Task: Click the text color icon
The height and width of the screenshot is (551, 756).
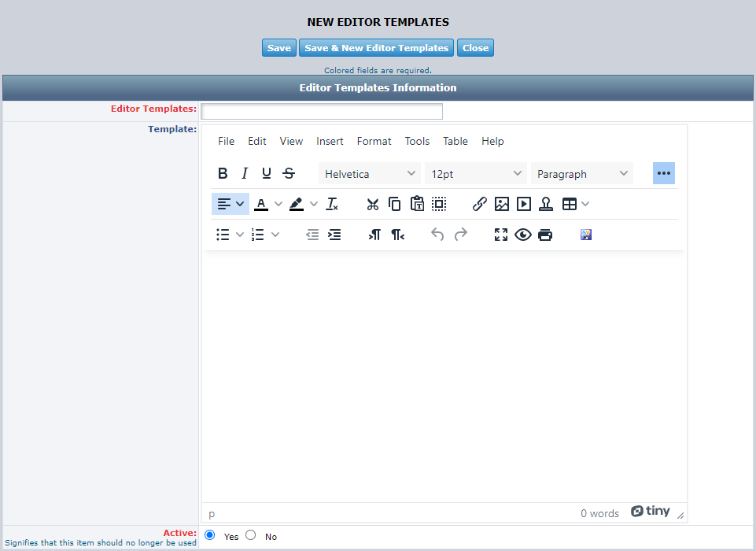Action: [x=261, y=204]
